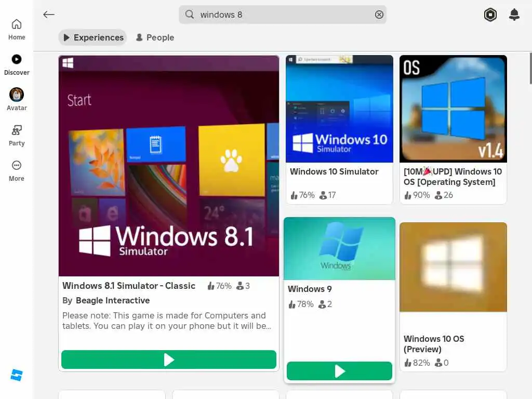Go to Home in sidebar
532x399 pixels.
click(x=16, y=30)
